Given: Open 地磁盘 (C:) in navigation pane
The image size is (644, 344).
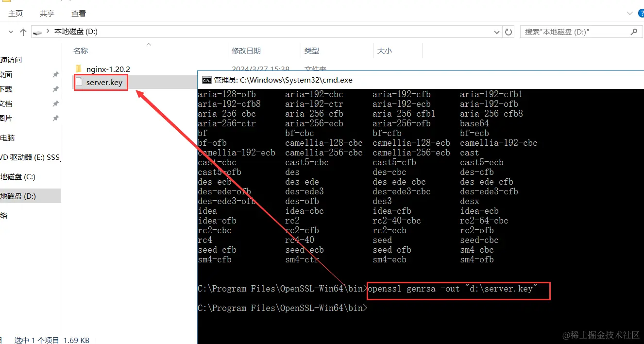Looking at the screenshot, I should 18,176.
